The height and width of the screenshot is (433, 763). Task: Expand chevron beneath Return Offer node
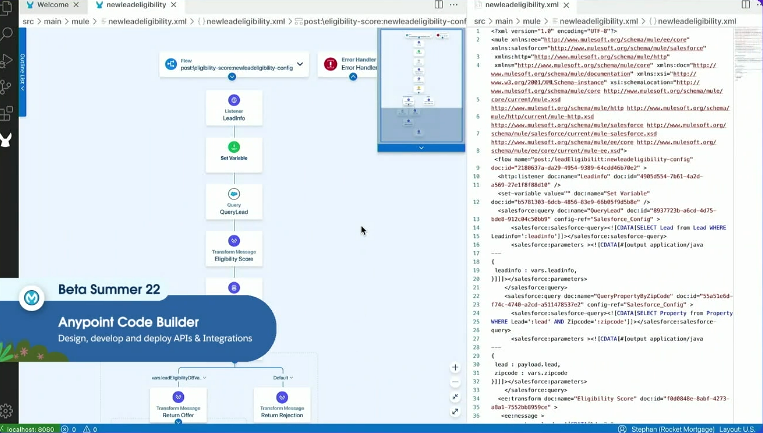[179, 421]
